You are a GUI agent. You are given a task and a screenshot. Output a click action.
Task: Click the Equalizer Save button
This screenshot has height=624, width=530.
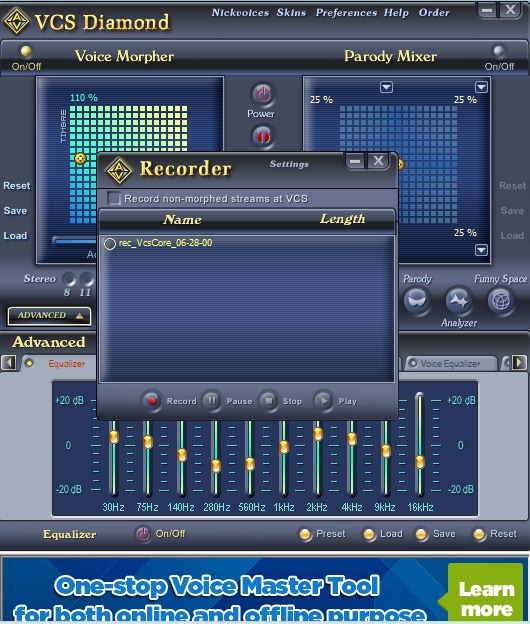[421, 534]
